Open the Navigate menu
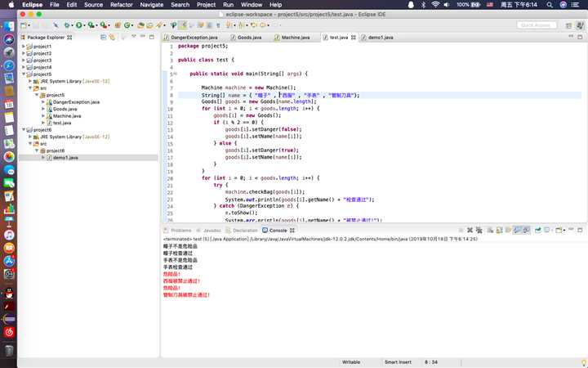Screen dimensions: 588x368 [152, 5]
